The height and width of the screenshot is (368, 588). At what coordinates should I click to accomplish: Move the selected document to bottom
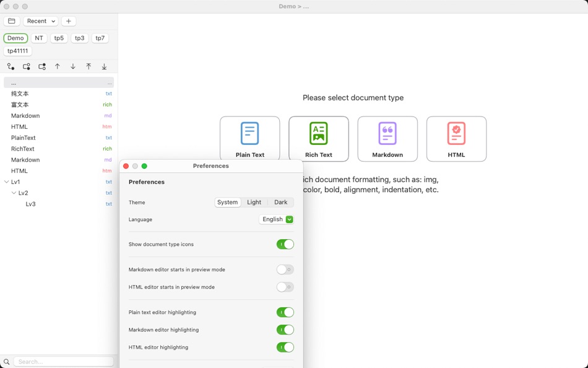click(x=104, y=66)
